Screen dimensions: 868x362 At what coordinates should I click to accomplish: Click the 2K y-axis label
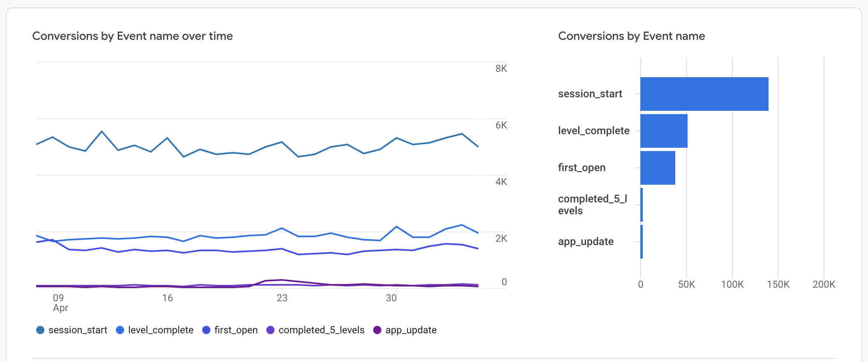click(501, 238)
